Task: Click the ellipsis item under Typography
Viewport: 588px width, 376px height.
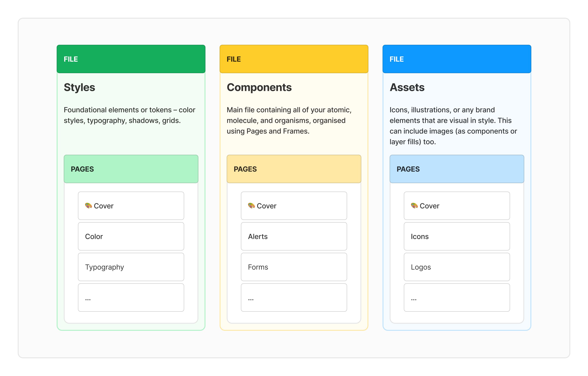Action: point(131,298)
